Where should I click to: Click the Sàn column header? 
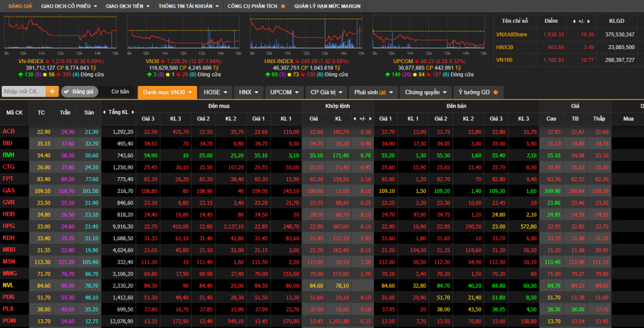[x=89, y=112]
